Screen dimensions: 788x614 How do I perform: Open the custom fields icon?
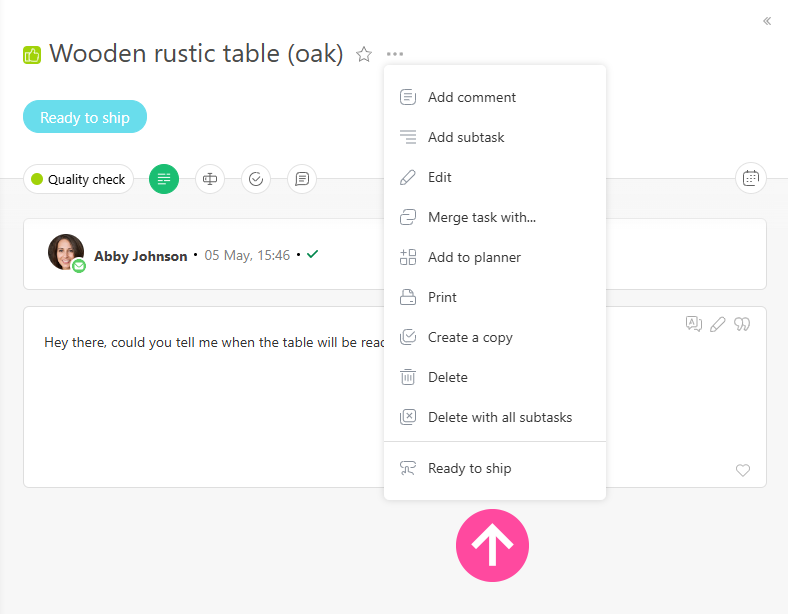(x=210, y=179)
